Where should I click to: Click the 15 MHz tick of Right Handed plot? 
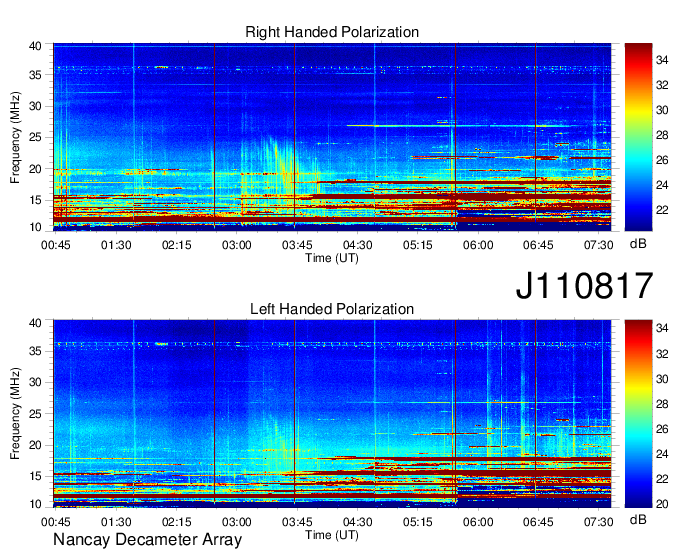click(35, 200)
